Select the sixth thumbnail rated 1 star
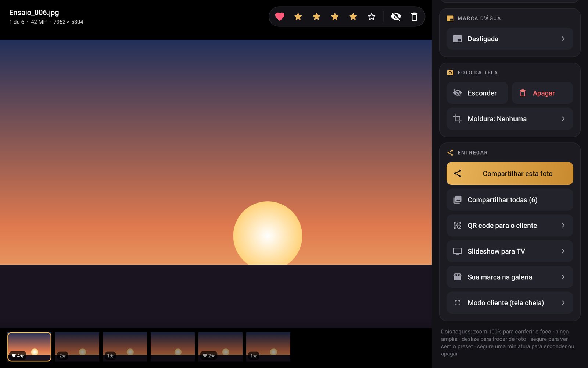Image resolution: width=588 pixels, height=368 pixels. [268, 347]
